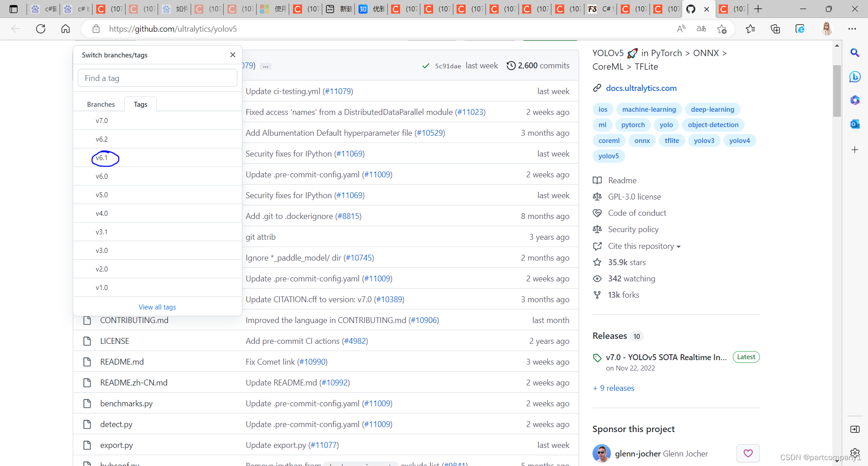Open the LICENSE file
Screen dimensions: 868x466
[x=114, y=341]
